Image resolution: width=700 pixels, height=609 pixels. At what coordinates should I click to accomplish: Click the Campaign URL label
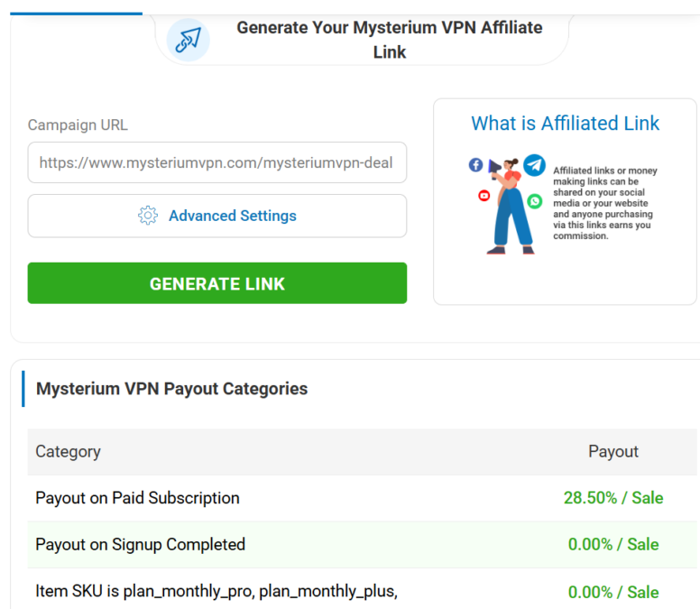(x=78, y=125)
